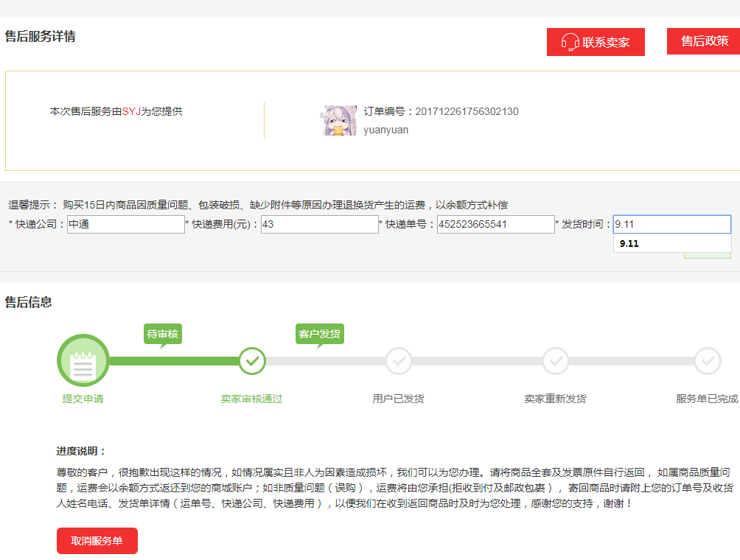Screen dimensions: 740x560
Task: Click the green progress bar segment
Action: pos(173,361)
